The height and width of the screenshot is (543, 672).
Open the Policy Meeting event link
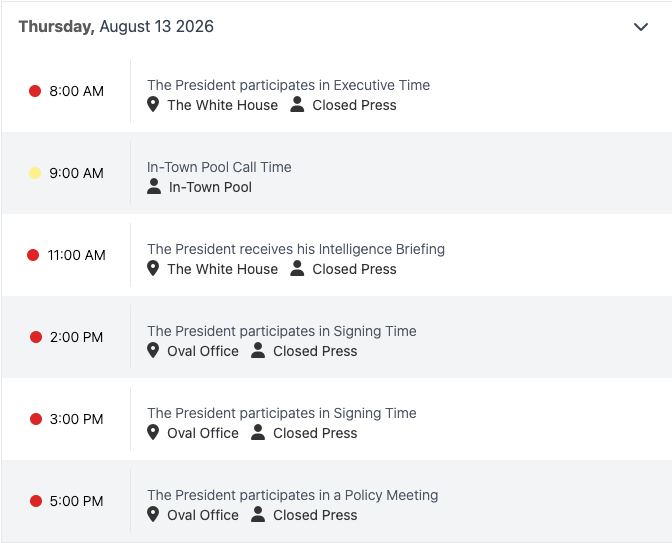[292, 495]
